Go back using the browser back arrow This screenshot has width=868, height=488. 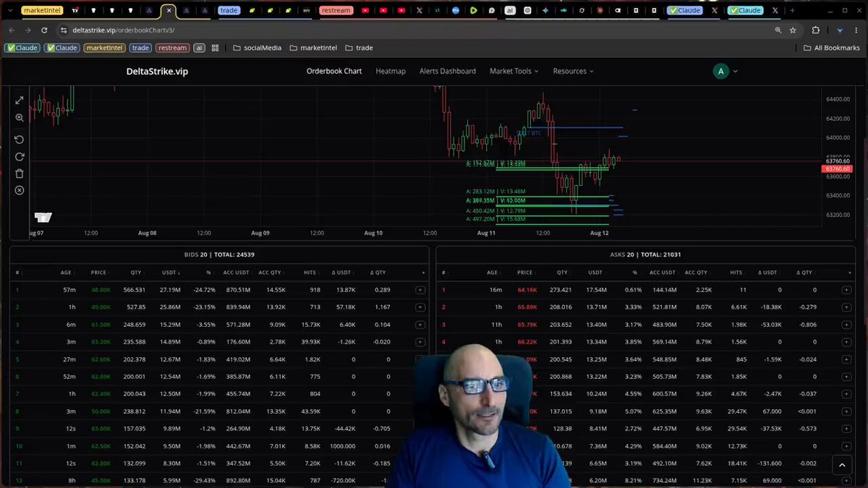[x=12, y=30]
